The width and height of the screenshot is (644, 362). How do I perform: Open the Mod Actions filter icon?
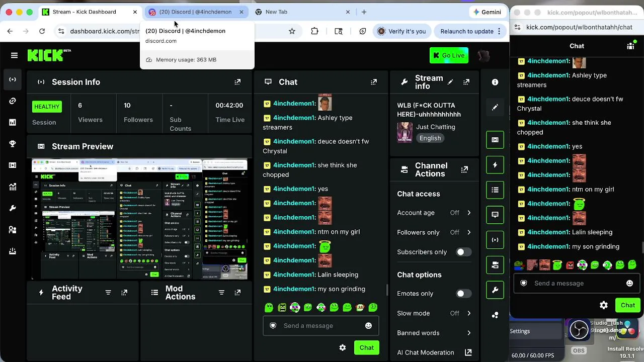[221, 293]
